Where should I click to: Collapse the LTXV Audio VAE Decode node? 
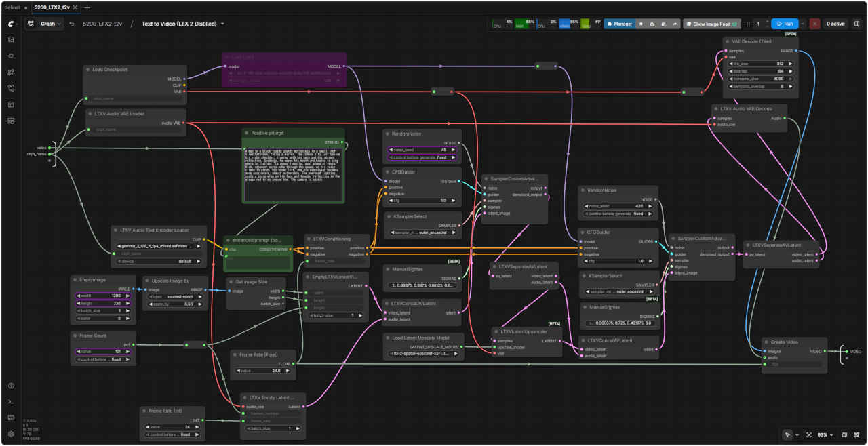tap(716, 108)
